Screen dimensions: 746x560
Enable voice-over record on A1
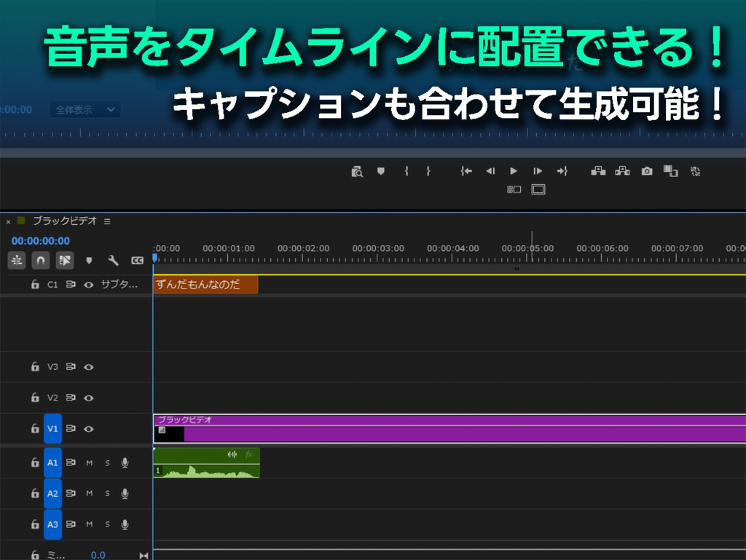[125, 462]
